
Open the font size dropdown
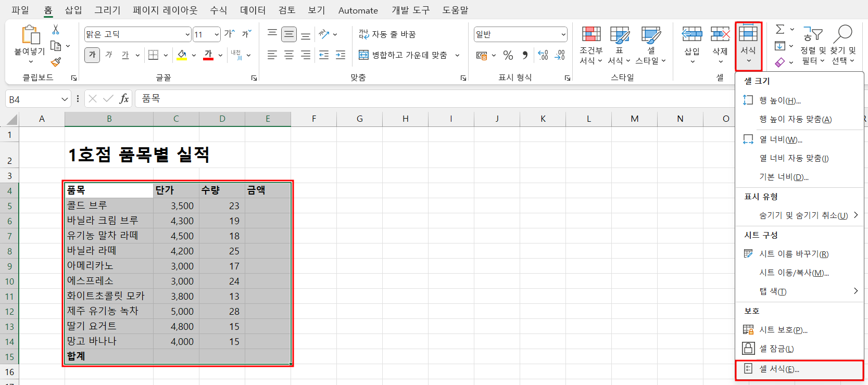(x=217, y=35)
